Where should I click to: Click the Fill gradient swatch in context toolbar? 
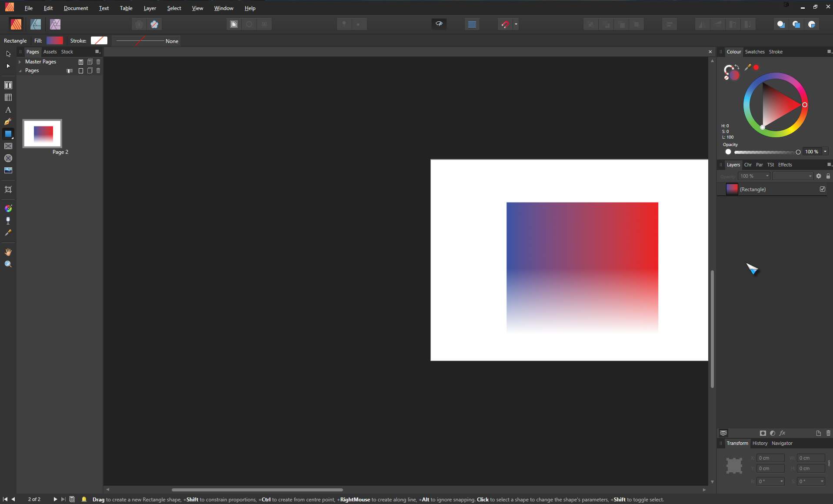coord(55,40)
